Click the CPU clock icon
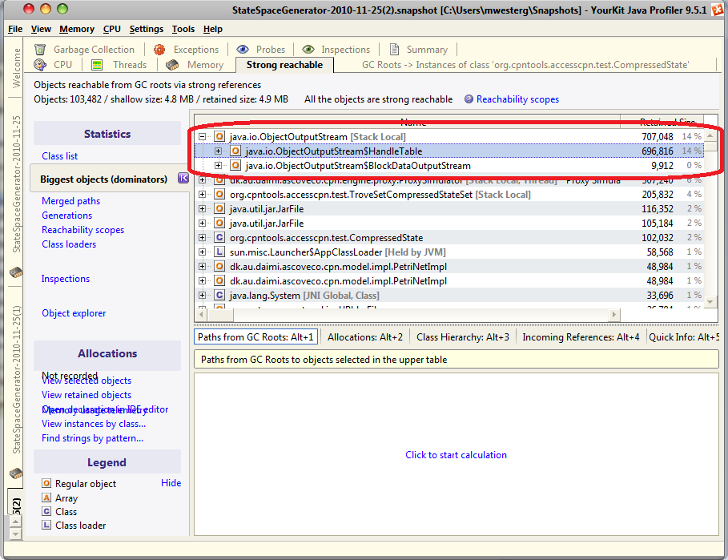This screenshot has width=728, height=560. tap(40, 65)
